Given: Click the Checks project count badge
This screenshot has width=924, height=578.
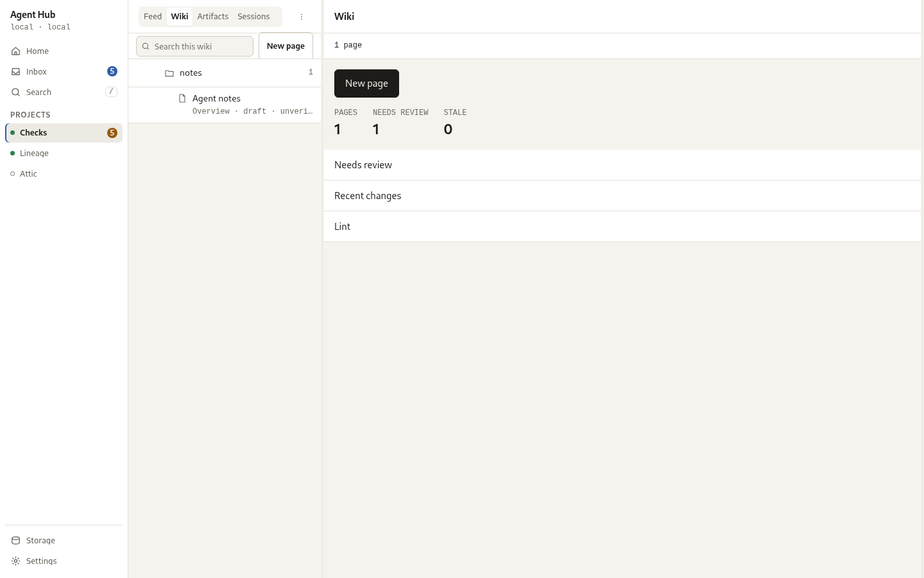Looking at the screenshot, I should click(112, 133).
